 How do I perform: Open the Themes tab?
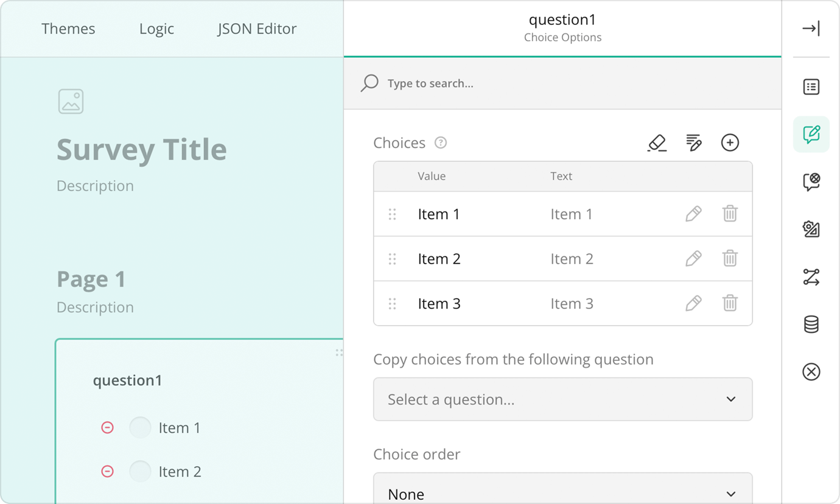coord(68,28)
